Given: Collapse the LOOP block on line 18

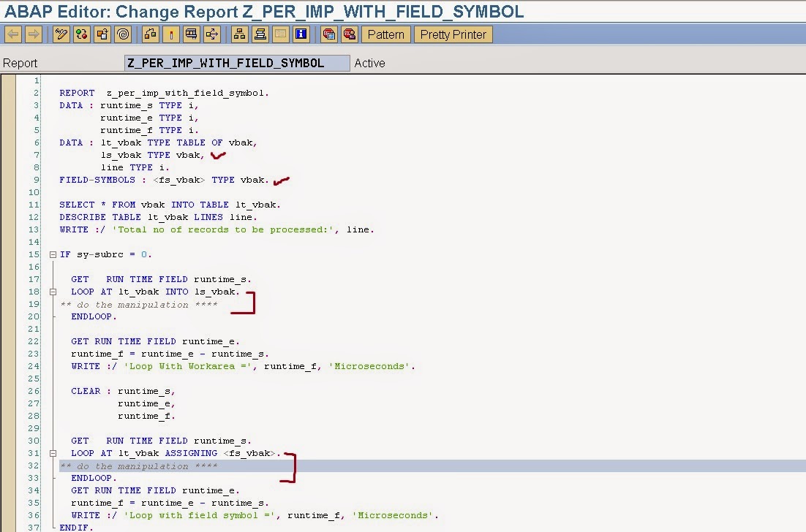Looking at the screenshot, I should pyautogui.click(x=51, y=292).
